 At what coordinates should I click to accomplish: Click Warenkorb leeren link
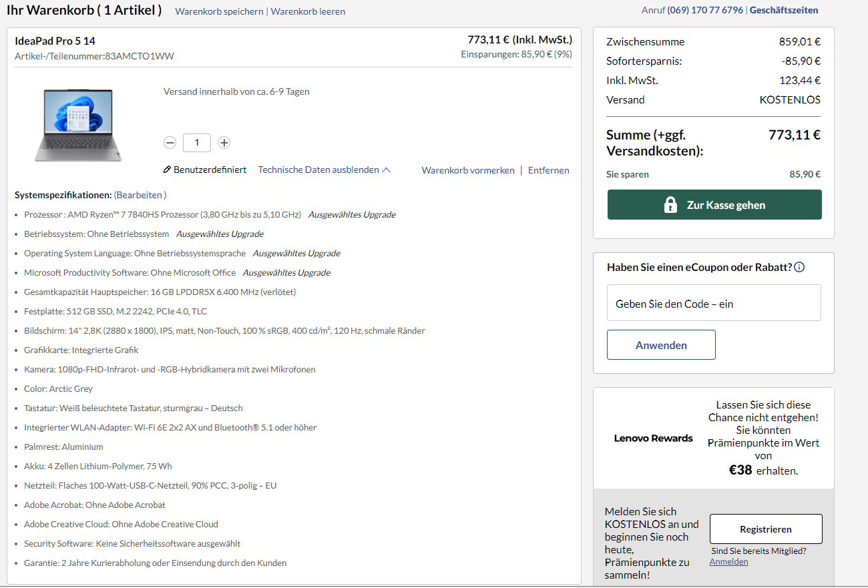tap(308, 11)
